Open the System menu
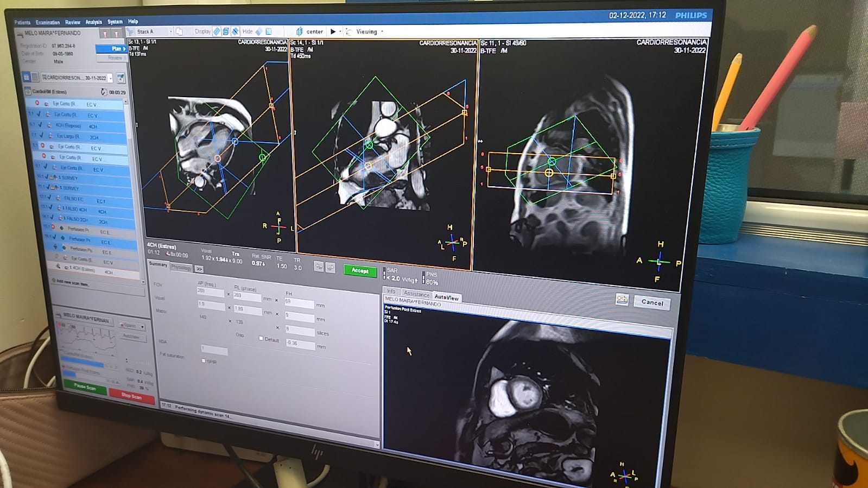This screenshot has height=488, width=868. click(115, 22)
